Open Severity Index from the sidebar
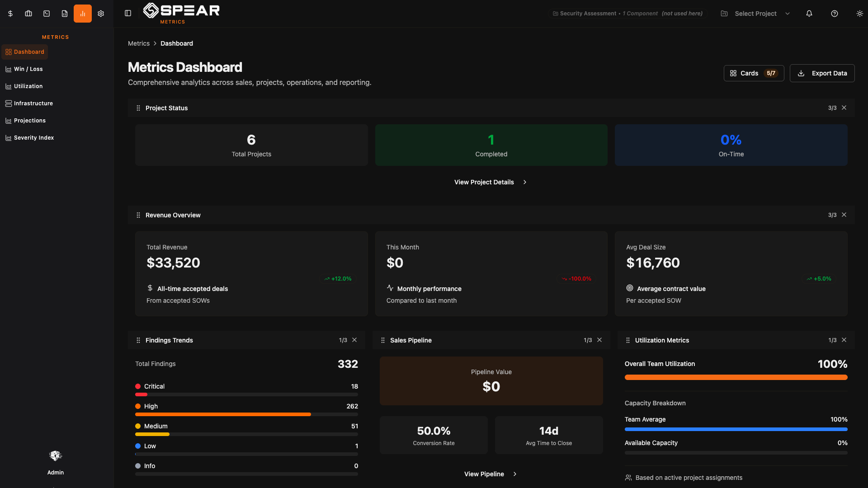 34,137
